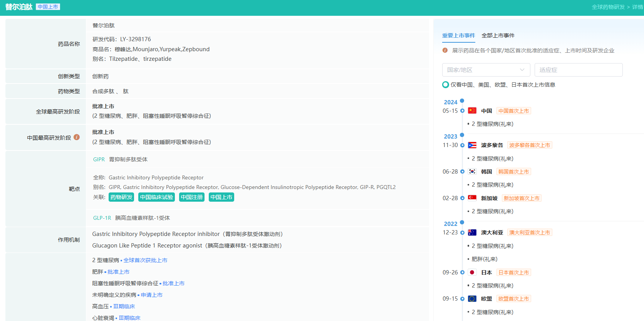Click 2型糖尿病(礼来) under 中国 event

[493, 124]
